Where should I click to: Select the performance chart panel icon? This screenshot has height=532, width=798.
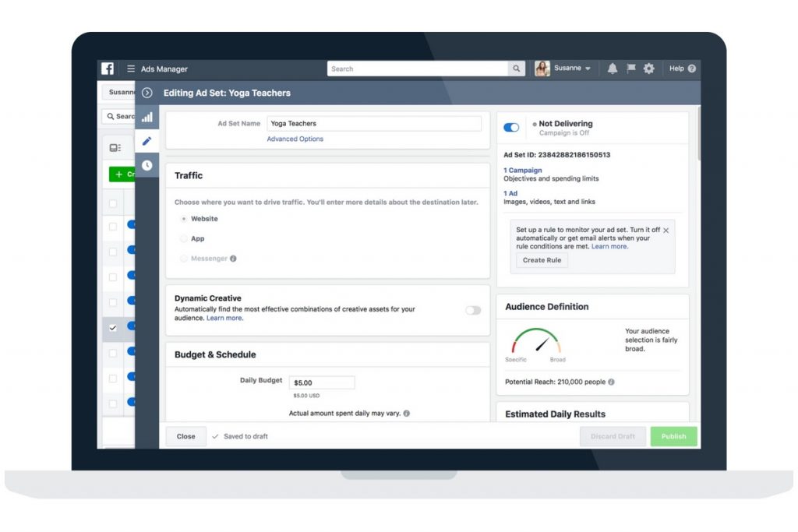(147, 118)
